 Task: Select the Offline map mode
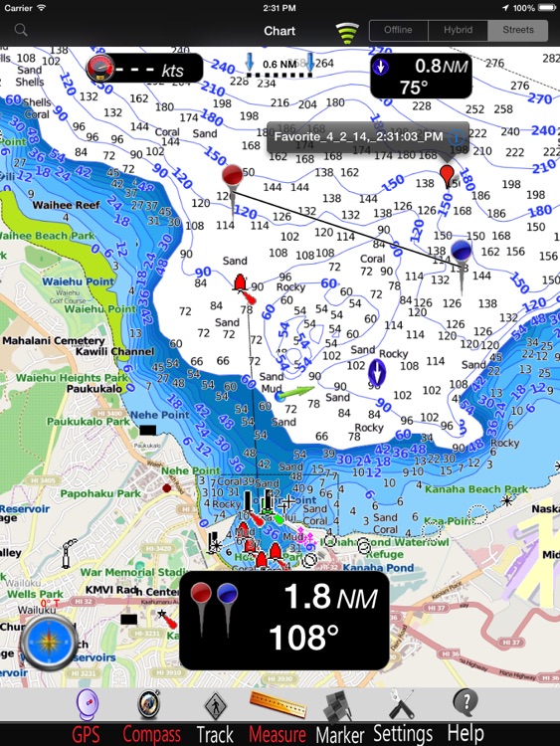(398, 30)
